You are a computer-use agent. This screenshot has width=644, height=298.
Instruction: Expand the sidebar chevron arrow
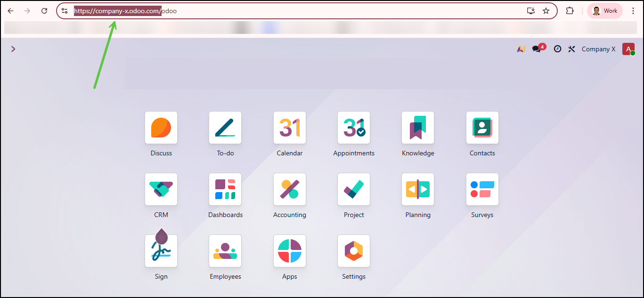(13, 49)
